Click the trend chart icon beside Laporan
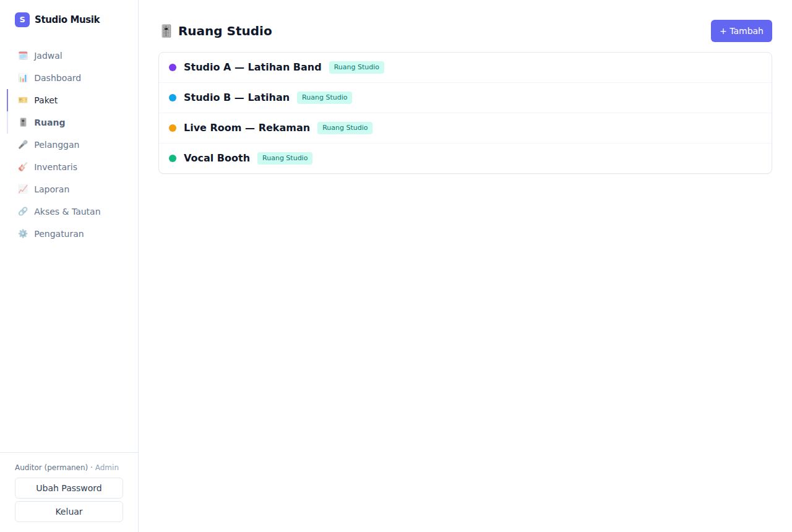792x532 pixels. [23, 189]
